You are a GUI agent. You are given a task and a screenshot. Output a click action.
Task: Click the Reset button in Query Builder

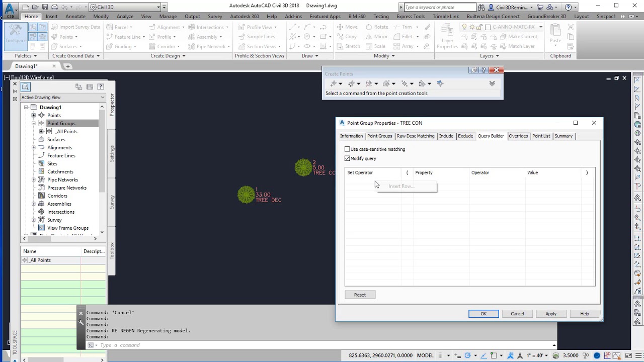tap(360, 295)
